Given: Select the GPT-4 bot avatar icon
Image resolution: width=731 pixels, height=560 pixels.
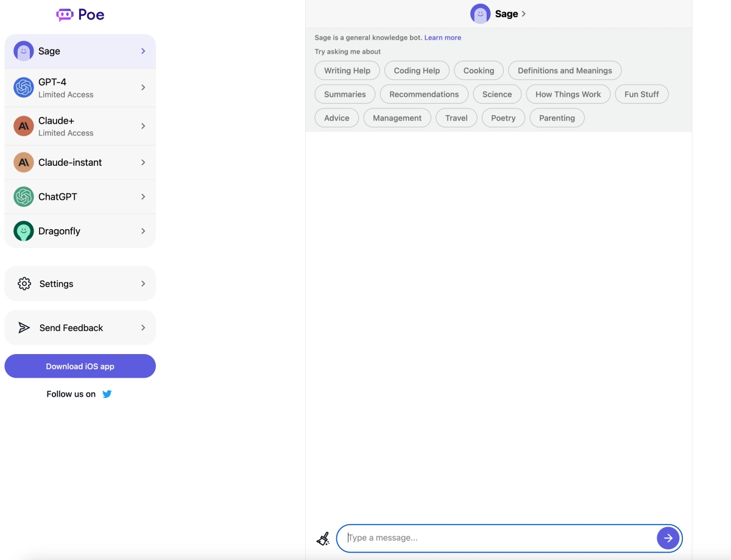Looking at the screenshot, I should (x=24, y=88).
